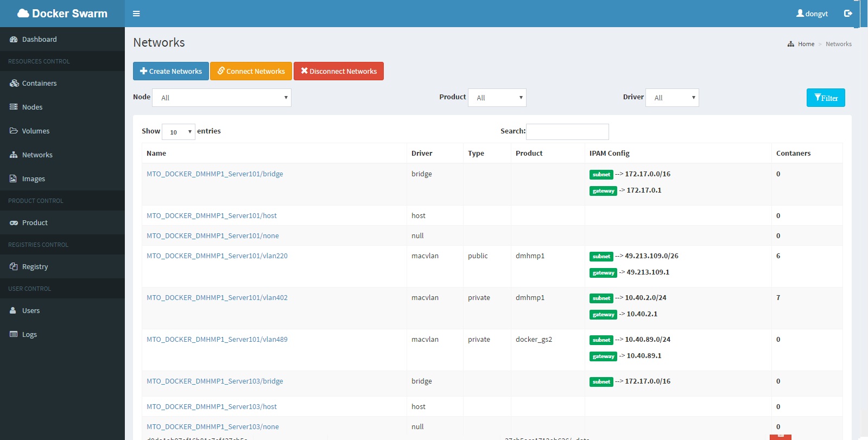
Task: Open MTO_DOCKER_DMHMP1_Server103/host network
Action: pyautogui.click(x=212, y=407)
